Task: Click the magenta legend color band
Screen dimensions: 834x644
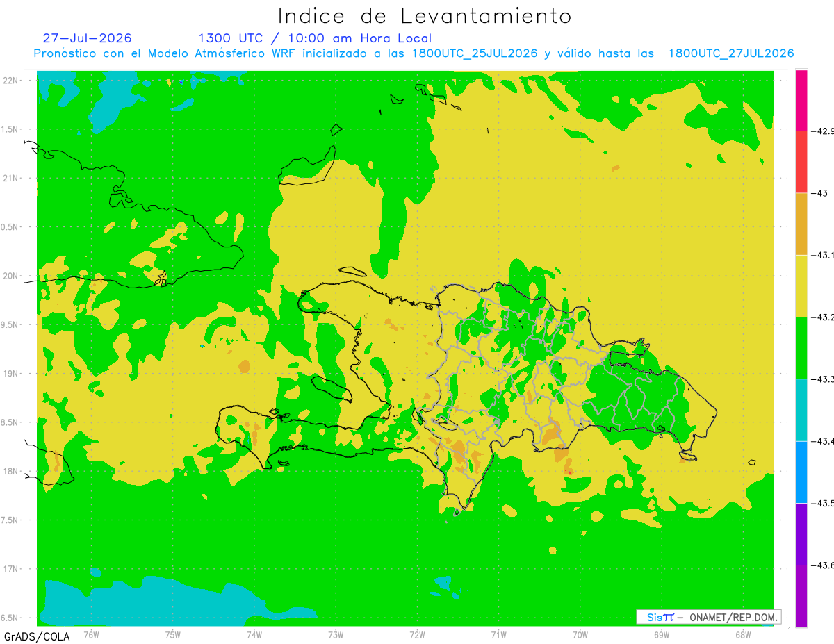Action: coord(801,100)
